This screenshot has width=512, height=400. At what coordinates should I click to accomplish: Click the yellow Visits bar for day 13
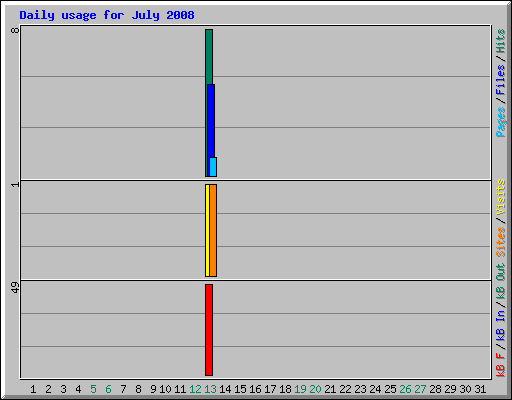pos(207,230)
